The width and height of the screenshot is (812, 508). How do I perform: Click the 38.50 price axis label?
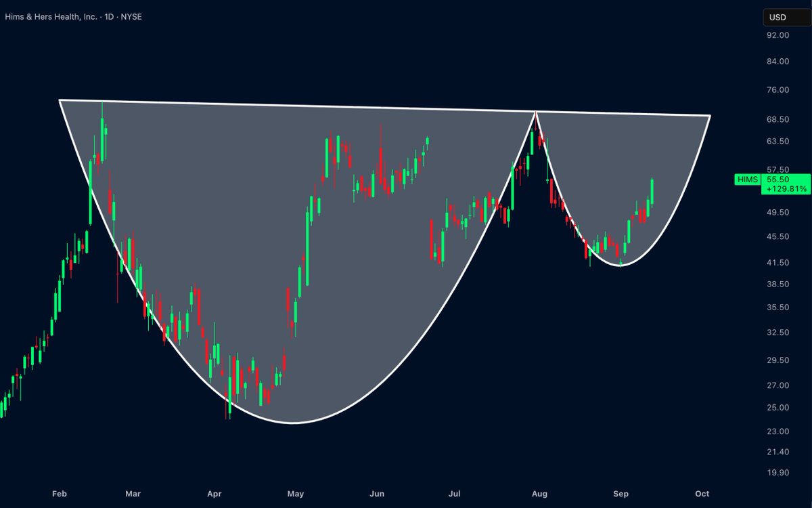(778, 284)
